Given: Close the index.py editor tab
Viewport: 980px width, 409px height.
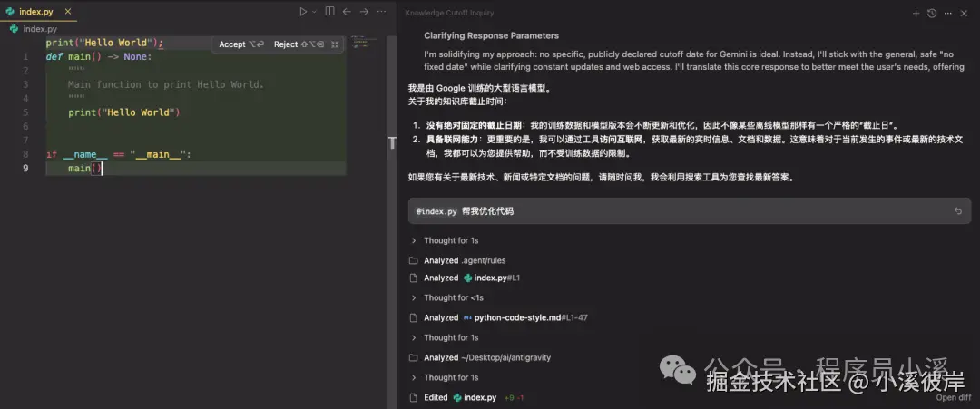Looking at the screenshot, I should click(x=67, y=11).
